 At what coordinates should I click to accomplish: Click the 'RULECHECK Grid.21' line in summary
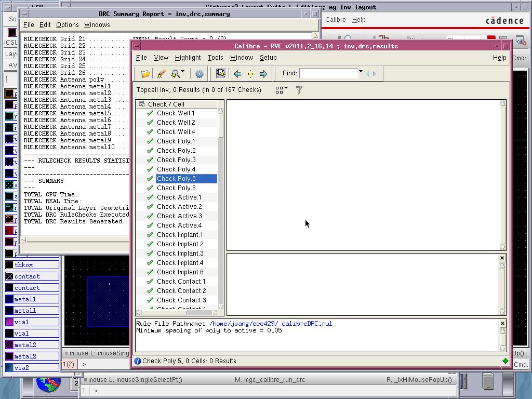coord(75,39)
